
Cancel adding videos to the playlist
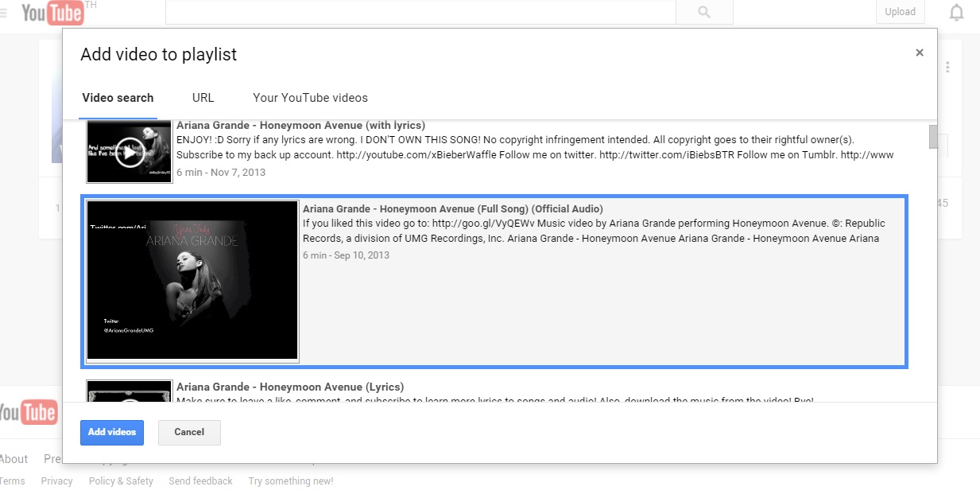point(189,432)
